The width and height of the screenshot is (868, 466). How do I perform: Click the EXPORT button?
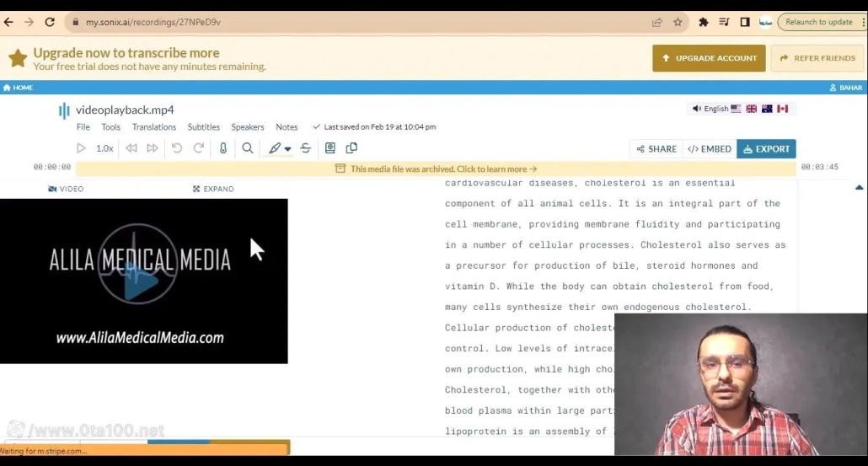[x=766, y=148]
